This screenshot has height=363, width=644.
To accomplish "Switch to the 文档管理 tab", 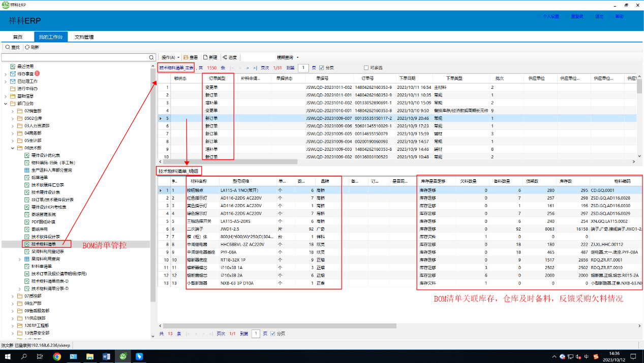I will coord(84,37).
